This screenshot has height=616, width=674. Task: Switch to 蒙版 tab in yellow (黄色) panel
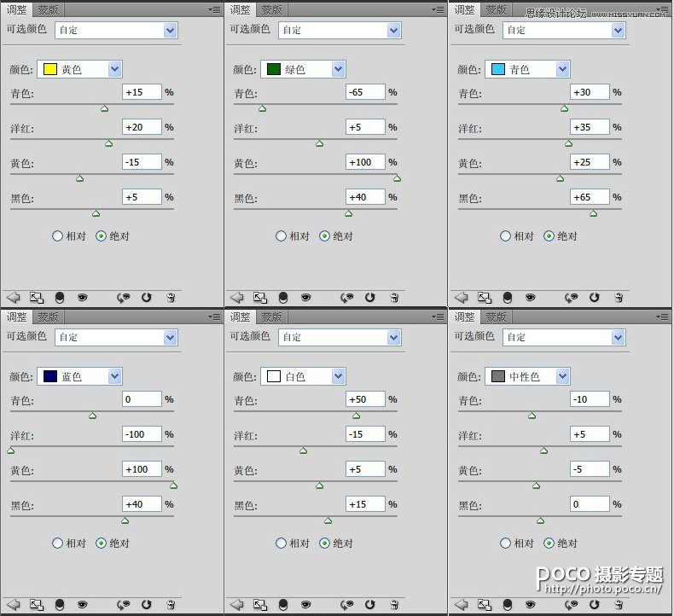point(48,9)
